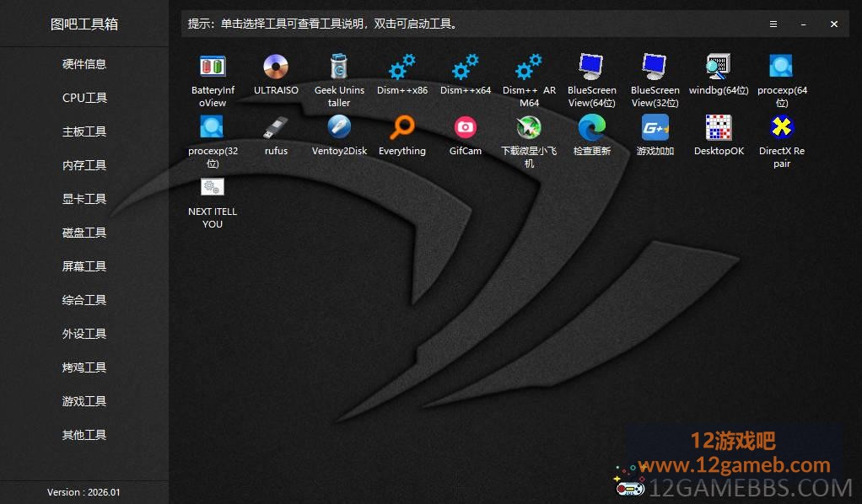
Task: Switch to 综合工具 category
Action: click(x=84, y=300)
